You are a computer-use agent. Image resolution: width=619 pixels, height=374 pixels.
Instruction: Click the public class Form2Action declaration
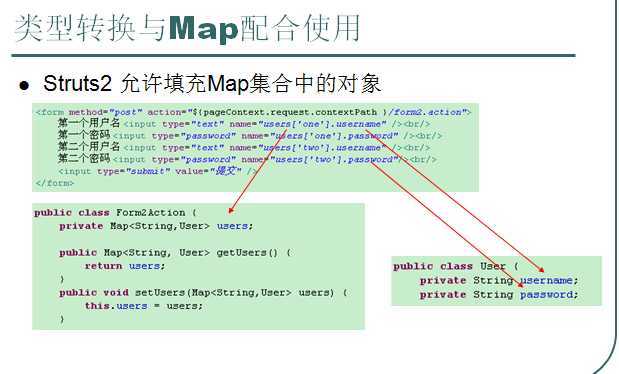(115, 213)
